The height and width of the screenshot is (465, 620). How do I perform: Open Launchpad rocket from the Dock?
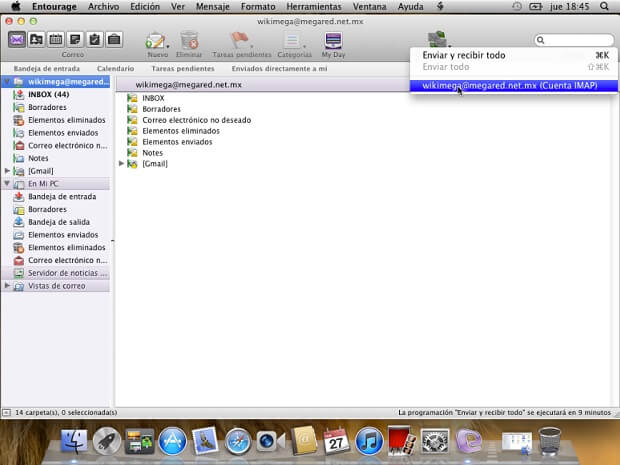107,440
